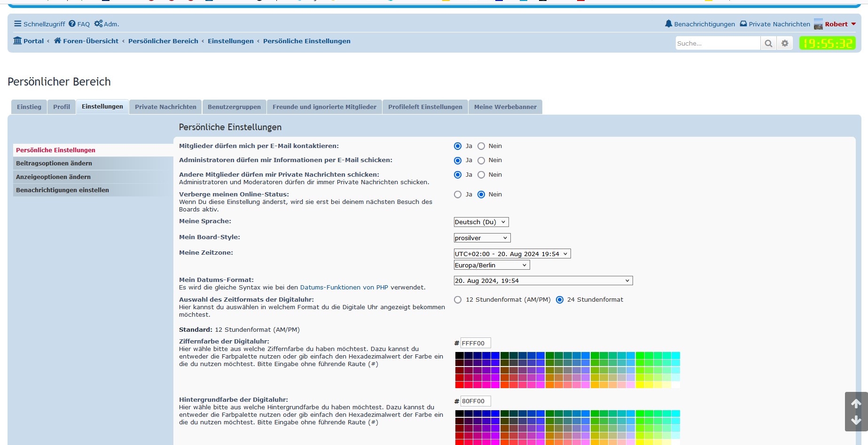Open advanced search gear icon
868x445 pixels.
[x=785, y=43]
